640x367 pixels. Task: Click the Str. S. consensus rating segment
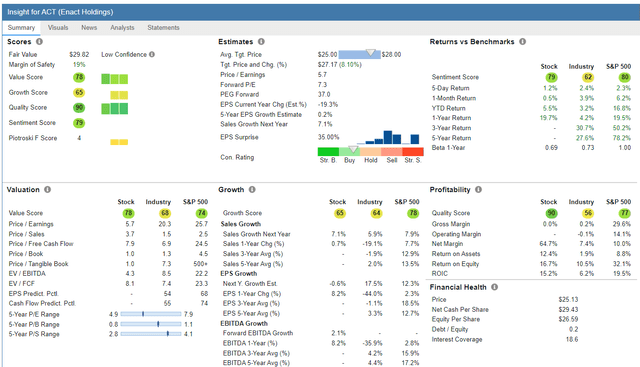(413, 152)
